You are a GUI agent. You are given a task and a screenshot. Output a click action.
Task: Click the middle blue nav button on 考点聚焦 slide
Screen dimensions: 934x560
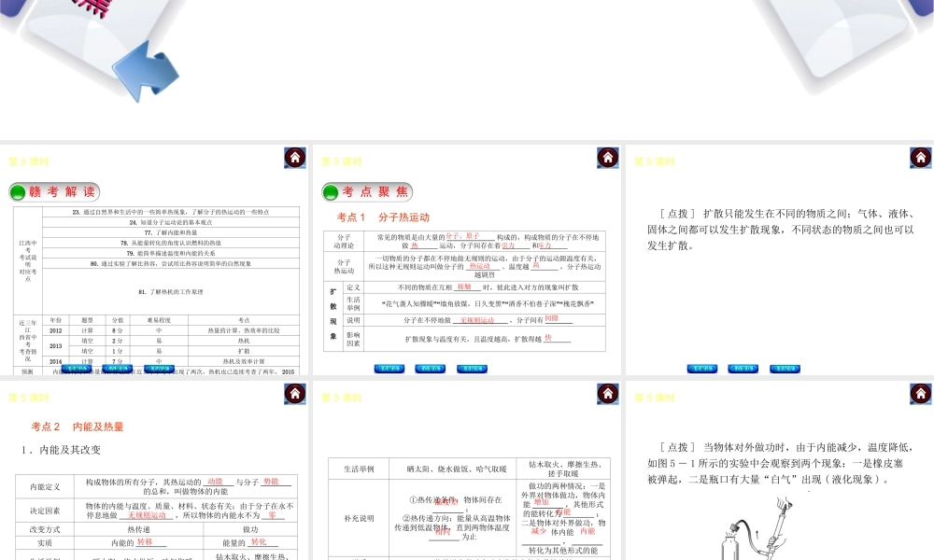[x=430, y=369]
